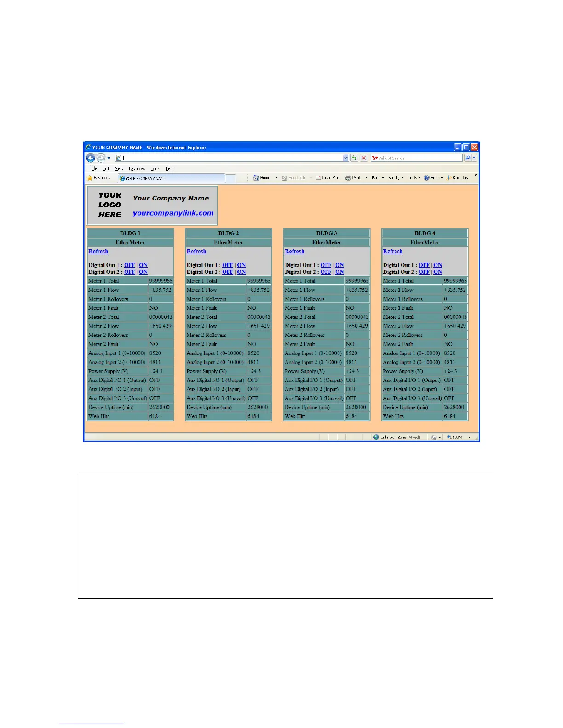Turn BLDG 3 Digital Out 2 ON
The image size is (563, 728).
[339, 272]
